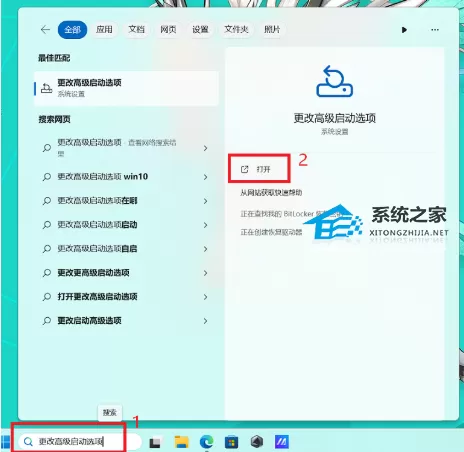Image resolution: width=464 pixels, height=452 pixels.
Task: Open the BitLocker recovery key help link
Action: point(292,214)
